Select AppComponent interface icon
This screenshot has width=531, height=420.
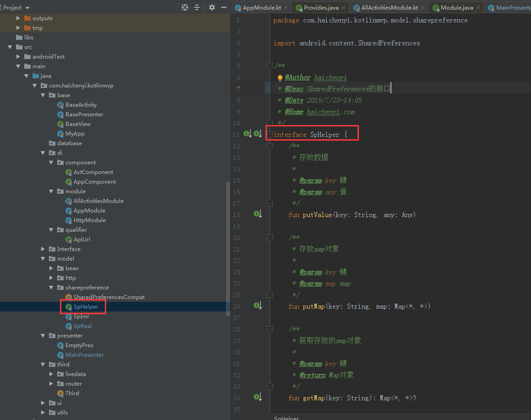(69, 182)
